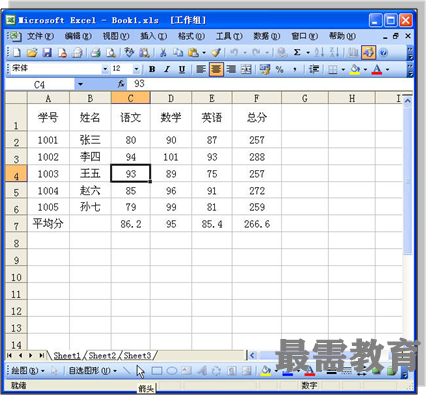The height and width of the screenshot is (395, 427).
Task: Click the Undo arrow icon
Action: coord(234,52)
